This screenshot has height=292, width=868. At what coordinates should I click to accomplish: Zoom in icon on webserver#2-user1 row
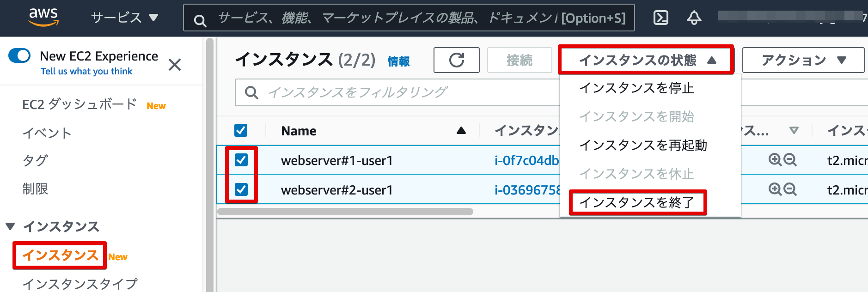(x=775, y=189)
